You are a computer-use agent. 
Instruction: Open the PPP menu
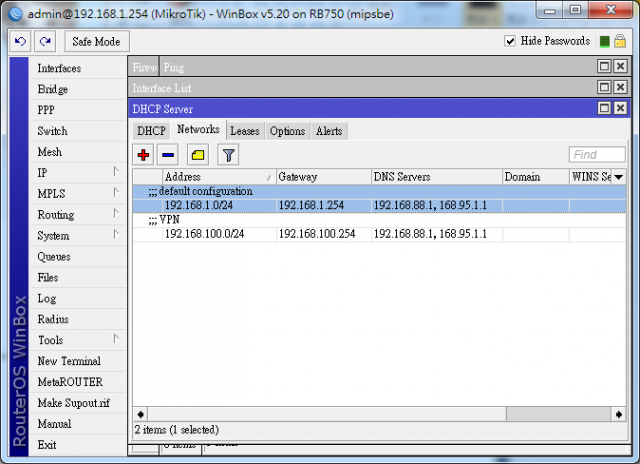(78, 110)
